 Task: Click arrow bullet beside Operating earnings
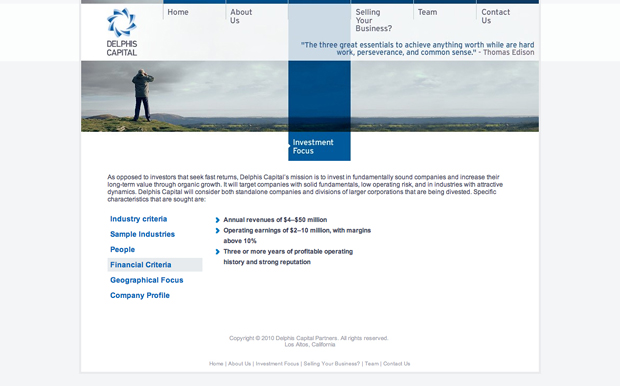click(217, 231)
